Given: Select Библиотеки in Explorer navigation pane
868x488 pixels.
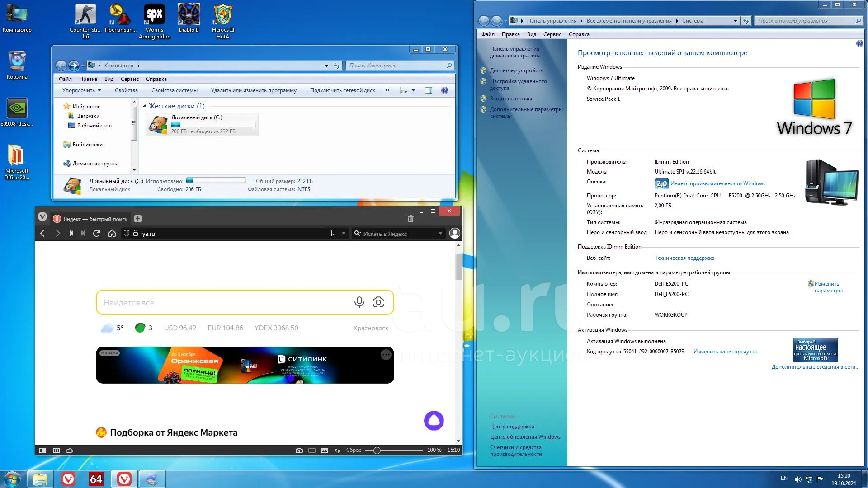Looking at the screenshot, I should click(x=88, y=145).
